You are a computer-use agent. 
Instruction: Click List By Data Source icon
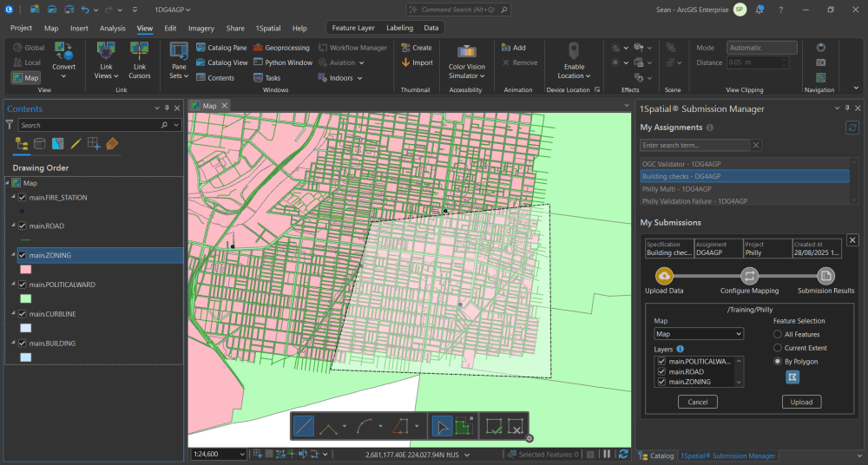click(39, 144)
